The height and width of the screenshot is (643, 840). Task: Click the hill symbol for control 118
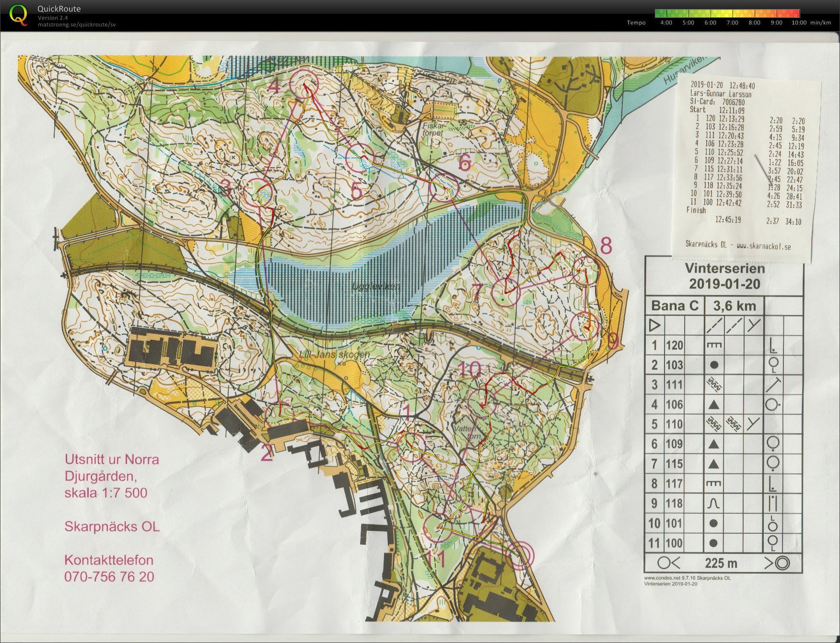pyautogui.click(x=713, y=504)
